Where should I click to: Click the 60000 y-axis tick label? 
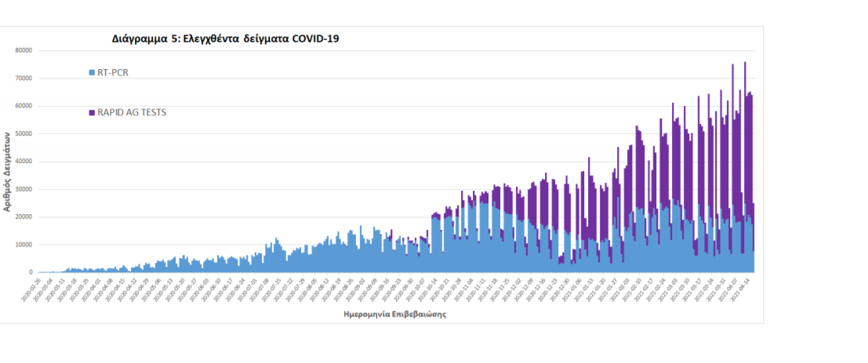click(24, 106)
